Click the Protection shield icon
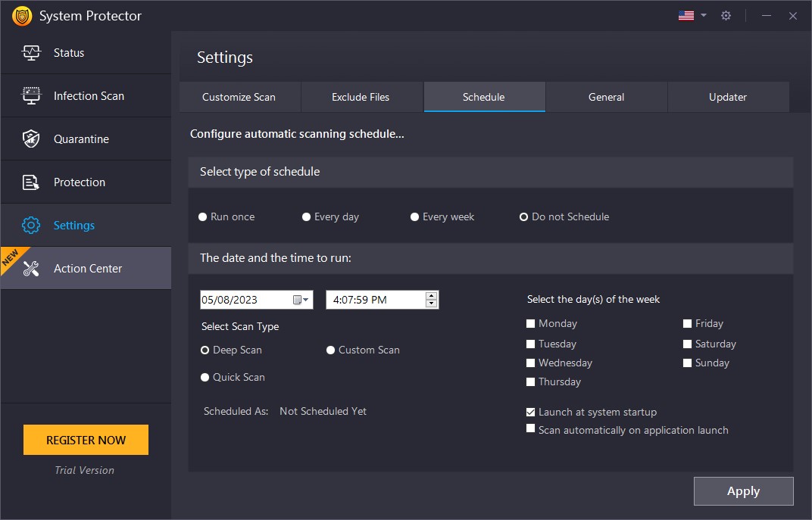This screenshot has height=520, width=812. pyautogui.click(x=32, y=182)
